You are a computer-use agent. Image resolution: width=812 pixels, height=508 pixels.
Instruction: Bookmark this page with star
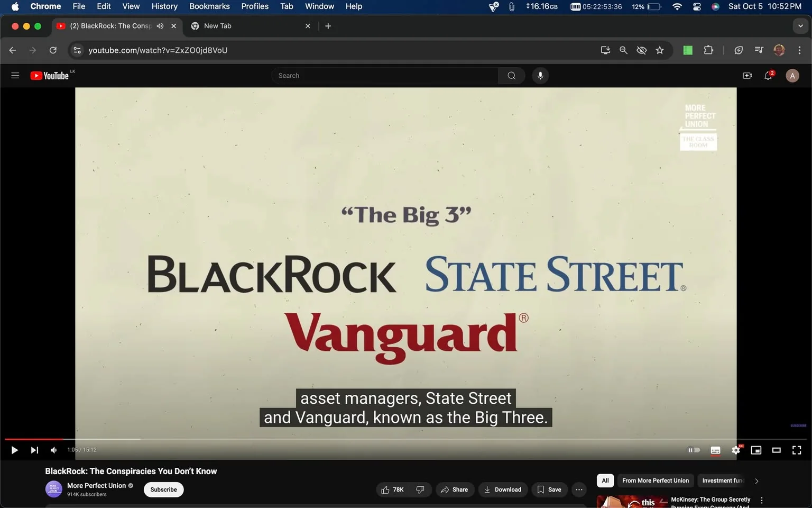click(x=660, y=50)
